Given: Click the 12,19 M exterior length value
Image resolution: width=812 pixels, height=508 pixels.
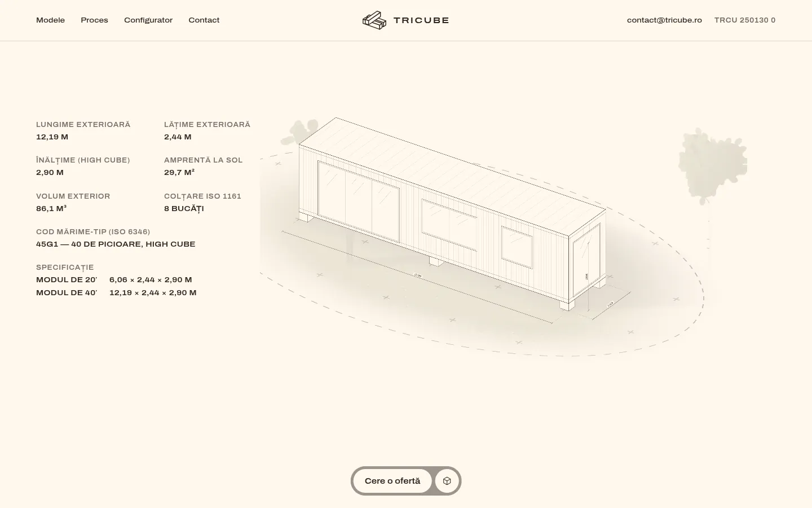Looking at the screenshot, I should point(52,137).
